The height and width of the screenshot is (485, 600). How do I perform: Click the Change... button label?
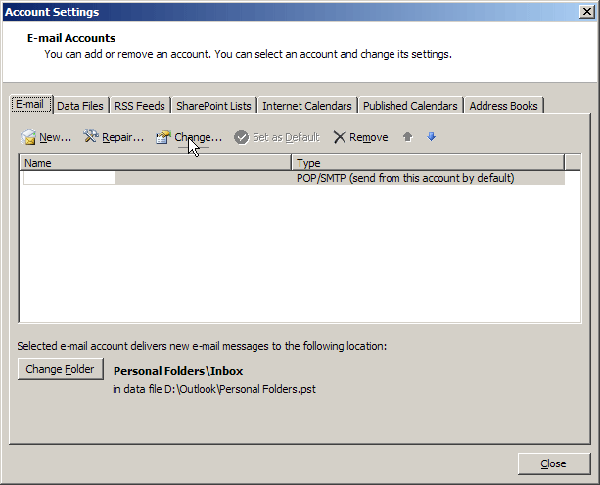tap(198, 137)
